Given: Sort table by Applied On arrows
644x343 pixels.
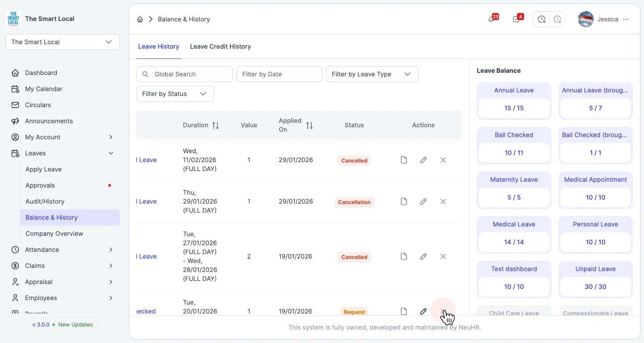Looking at the screenshot, I should click(309, 125).
